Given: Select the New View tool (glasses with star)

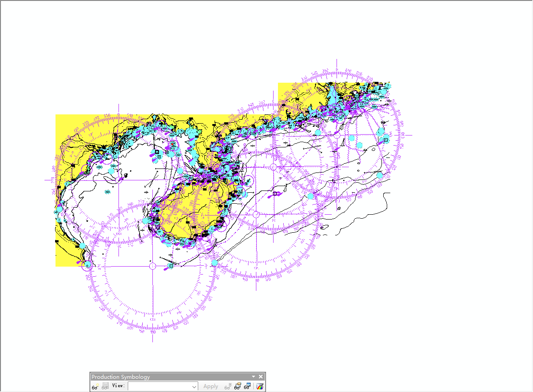Looking at the screenshot, I should (x=95, y=387).
